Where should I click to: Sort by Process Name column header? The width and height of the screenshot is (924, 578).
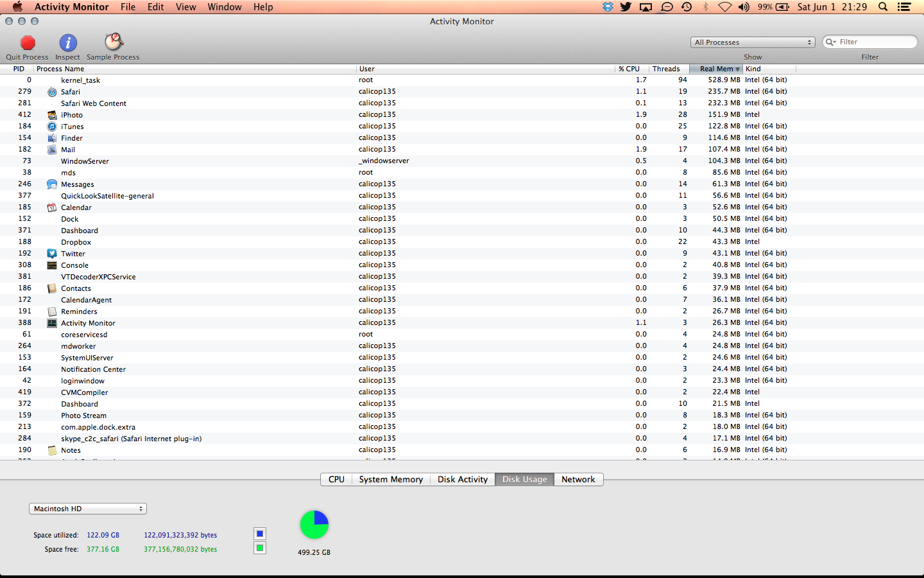(195, 69)
